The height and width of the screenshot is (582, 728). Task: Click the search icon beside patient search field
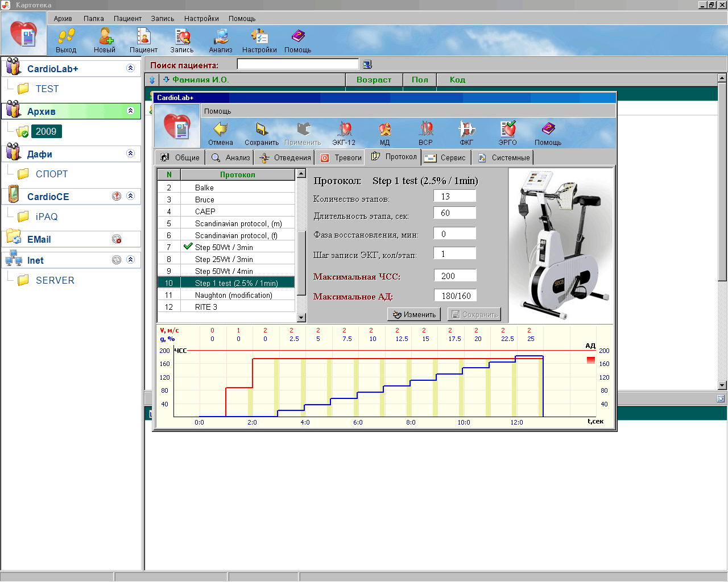367,65
